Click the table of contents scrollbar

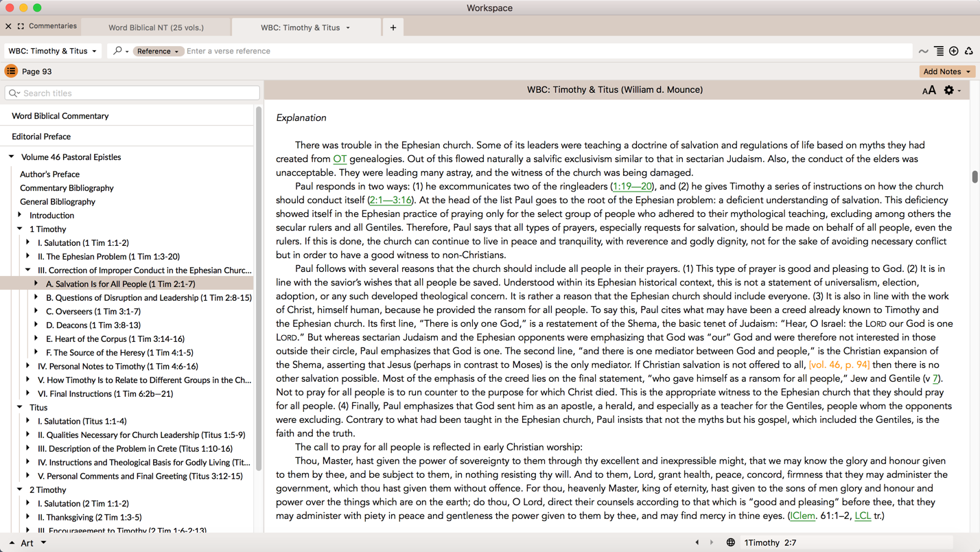259,288
